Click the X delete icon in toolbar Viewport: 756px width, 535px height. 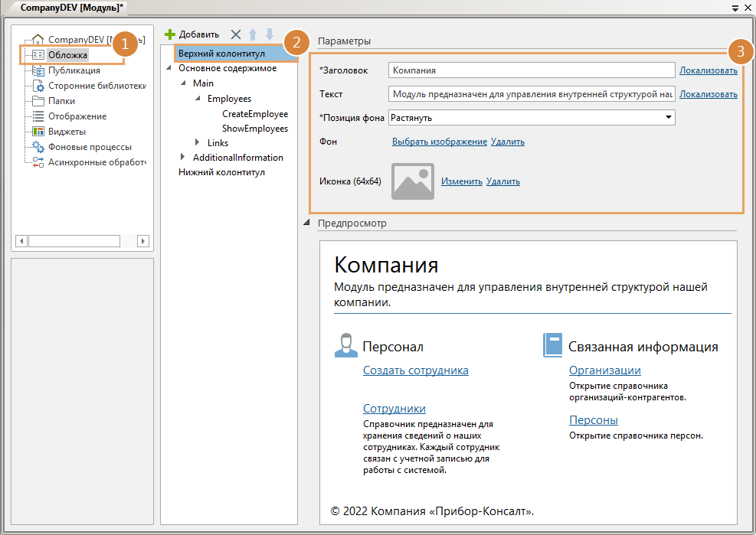click(236, 34)
